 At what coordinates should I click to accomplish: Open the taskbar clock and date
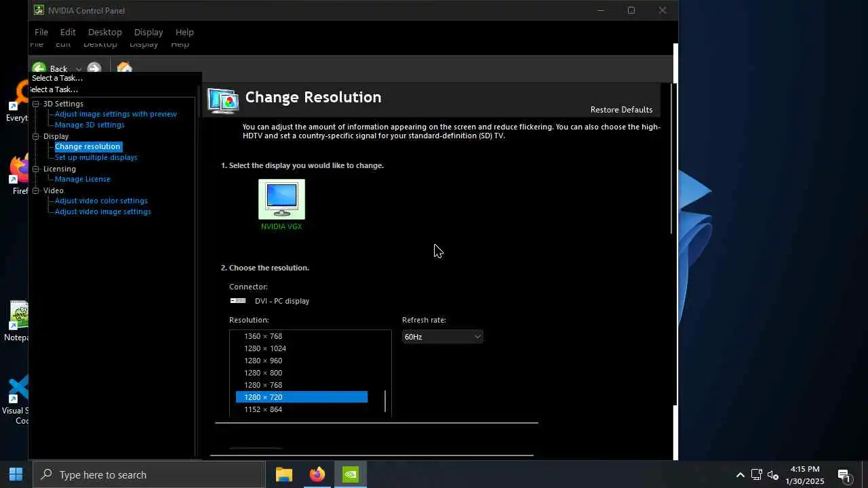805,475
